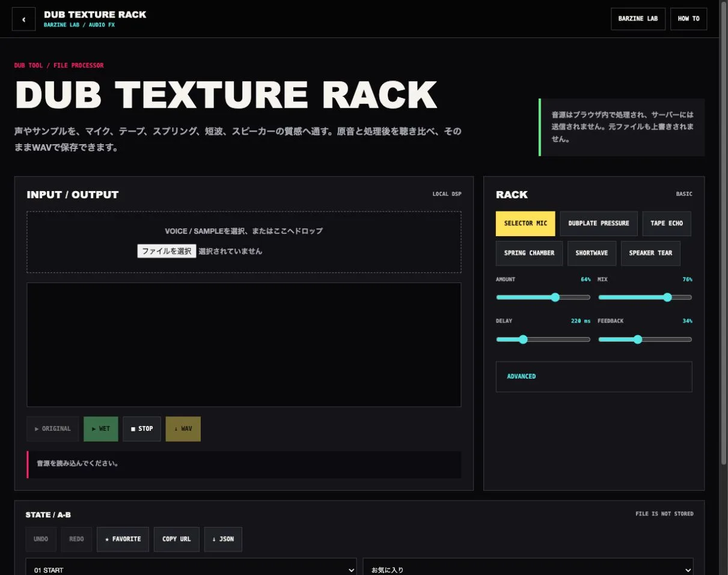The image size is (728, 575).
Task: Click the 選択されていません file status text
Action: point(230,251)
